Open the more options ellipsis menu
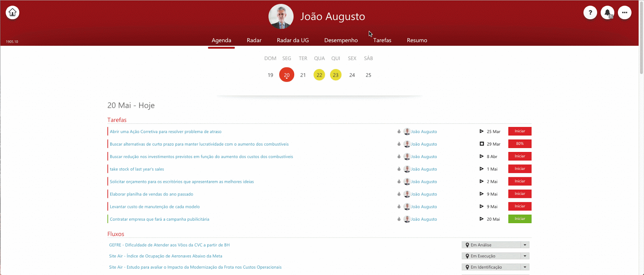This screenshot has height=275, width=644. pyautogui.click(x=625, y=12)
